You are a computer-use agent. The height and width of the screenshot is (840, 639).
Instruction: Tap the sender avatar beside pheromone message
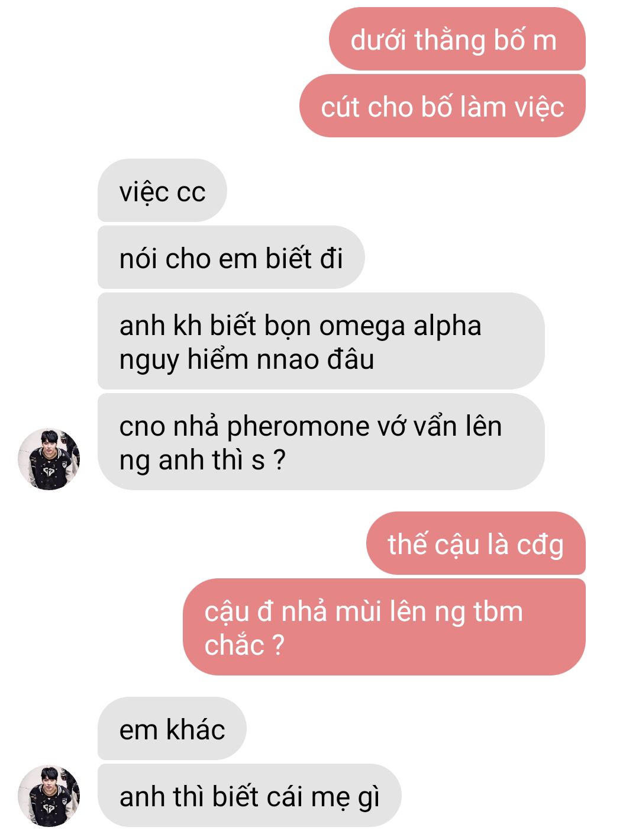[x=49, y=459]
